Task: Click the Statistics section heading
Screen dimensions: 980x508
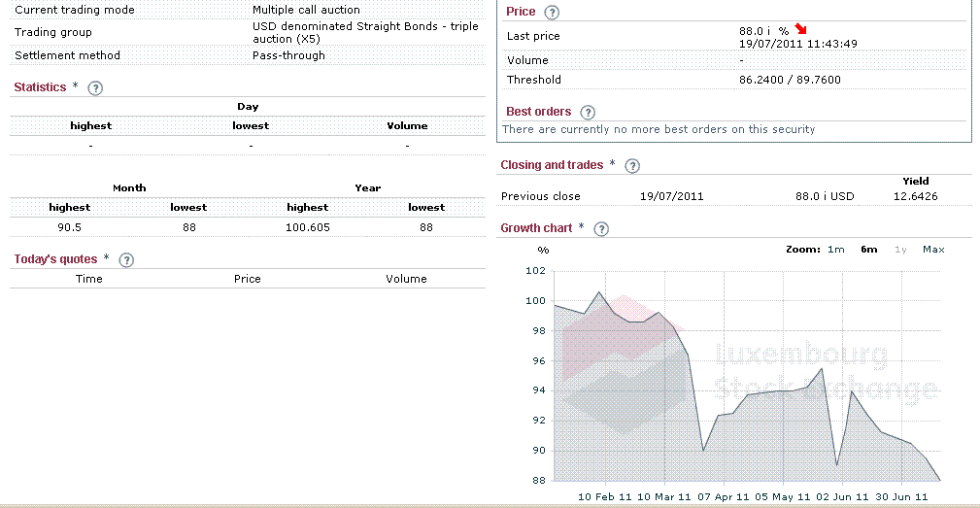Action: [x=40, y=87]
